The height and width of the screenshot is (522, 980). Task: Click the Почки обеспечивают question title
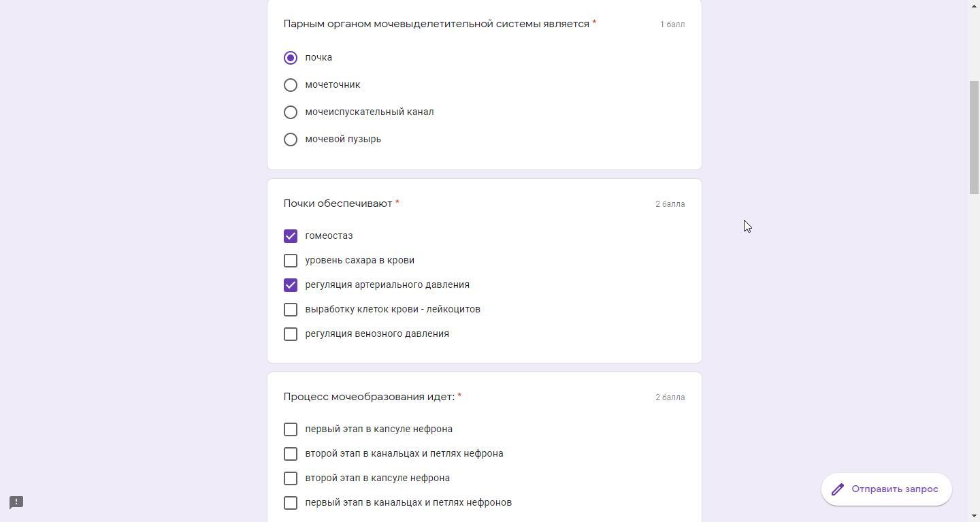[x=338, y=203]
